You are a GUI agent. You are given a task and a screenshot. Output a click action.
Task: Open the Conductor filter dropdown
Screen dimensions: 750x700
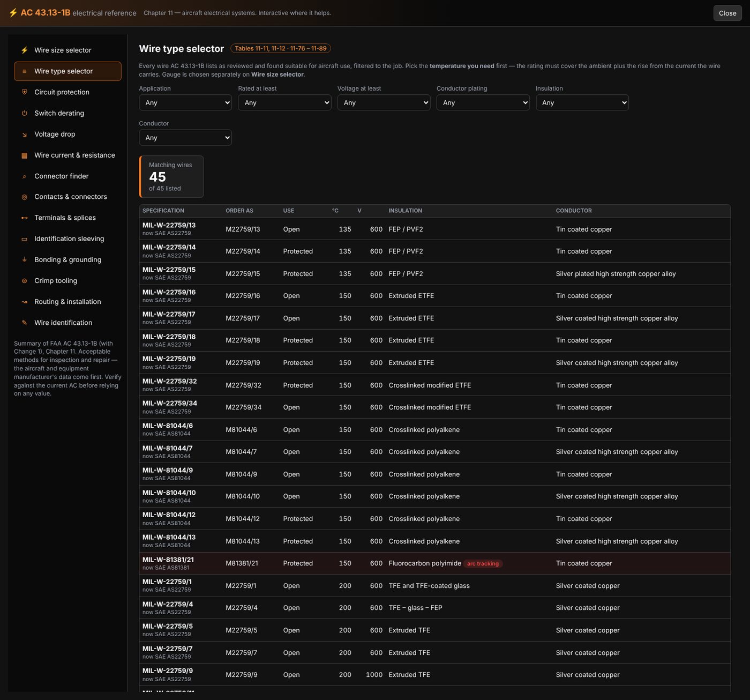pos(185,138)
